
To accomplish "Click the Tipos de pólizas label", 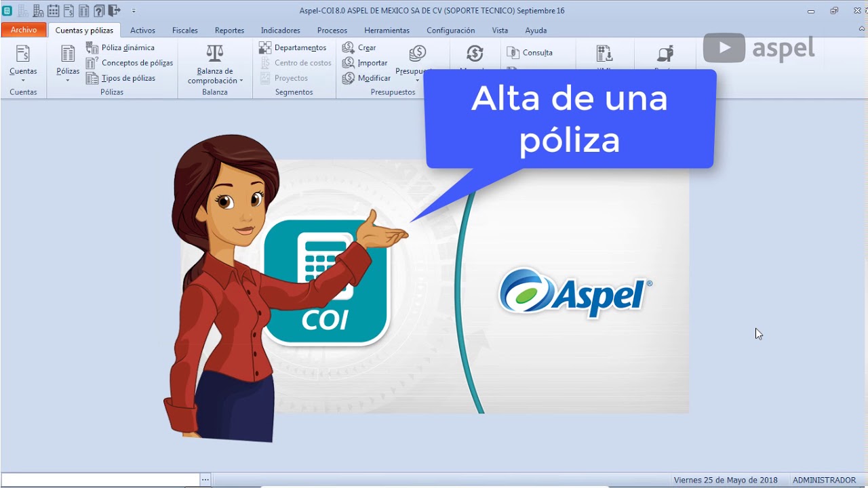I will 128,78.
